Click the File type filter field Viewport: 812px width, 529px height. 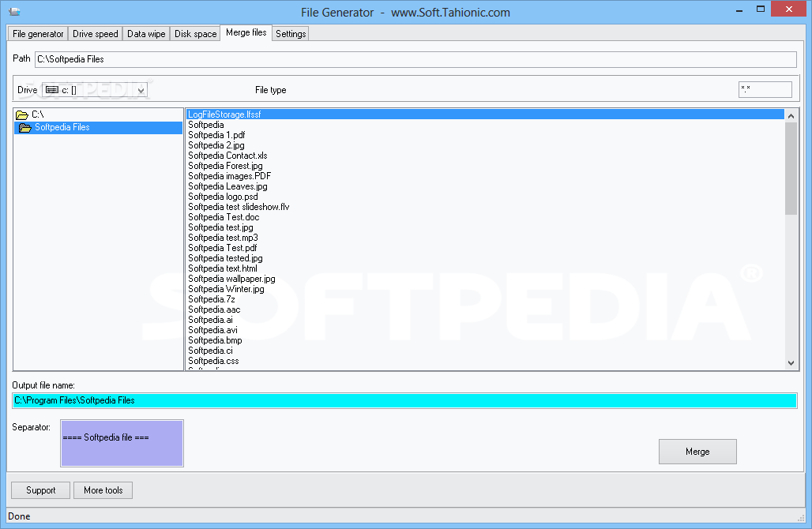pyautogui.click(x=765, y=89)
